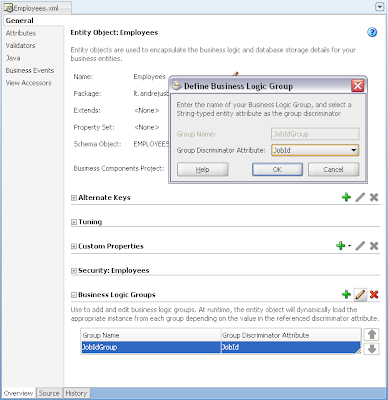Expand the Security: Employees section
This screenshot has width=388, height=400.
74,271
